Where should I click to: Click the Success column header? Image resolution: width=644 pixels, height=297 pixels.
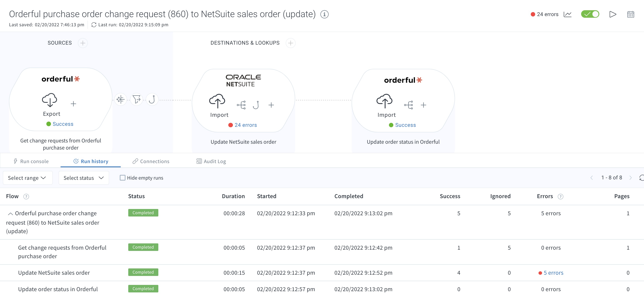click(x=450, y=196)
